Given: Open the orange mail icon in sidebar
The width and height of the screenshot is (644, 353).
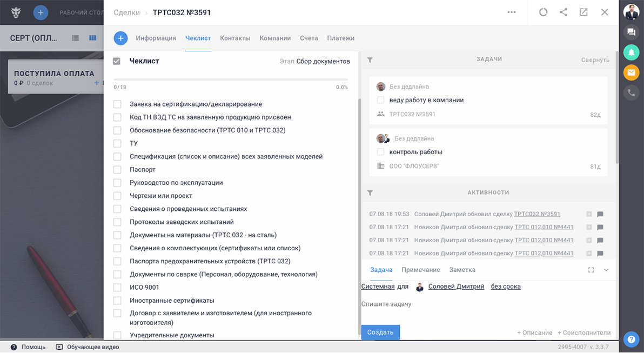Looking at the screenshot, I should [x=630, y=72].
